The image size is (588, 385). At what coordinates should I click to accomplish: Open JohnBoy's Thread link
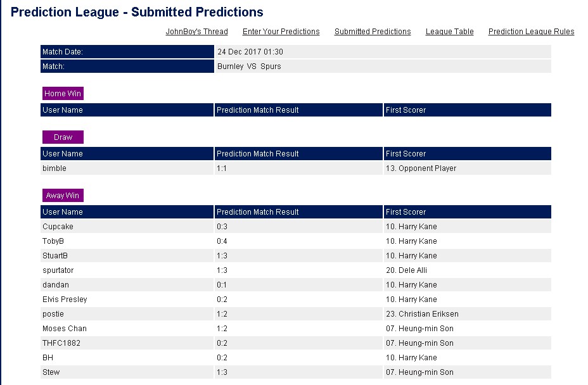point(196,32)
